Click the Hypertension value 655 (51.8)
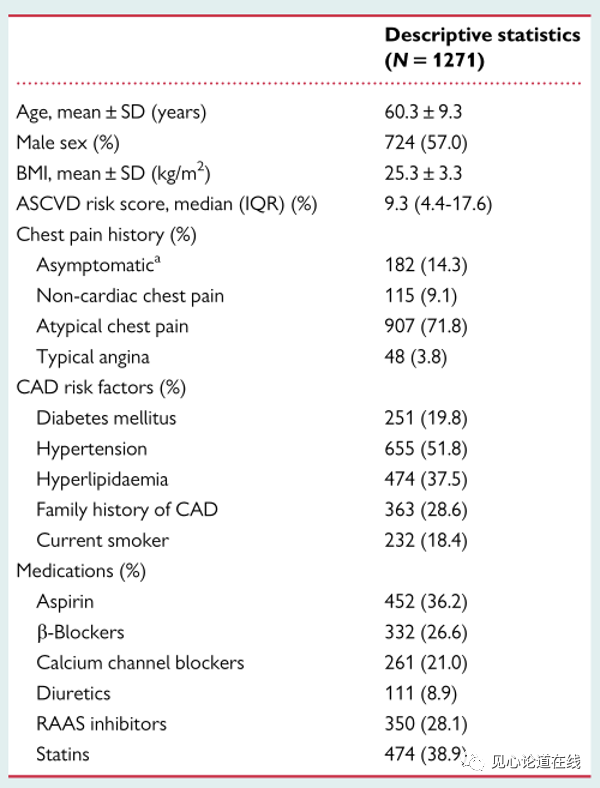The width and height of the screenshot is (600, 788). tap(427, 449)
